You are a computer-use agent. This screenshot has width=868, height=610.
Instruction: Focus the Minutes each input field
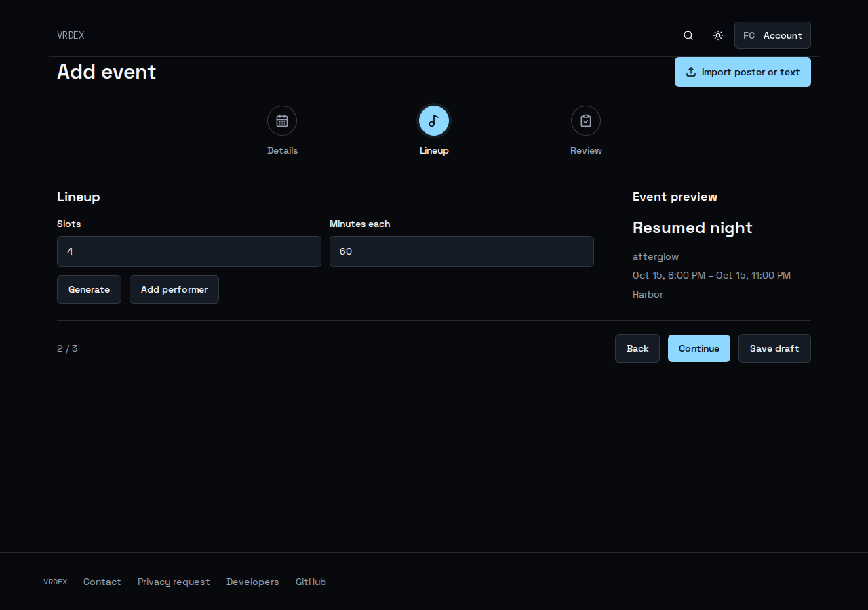(462, 251)
